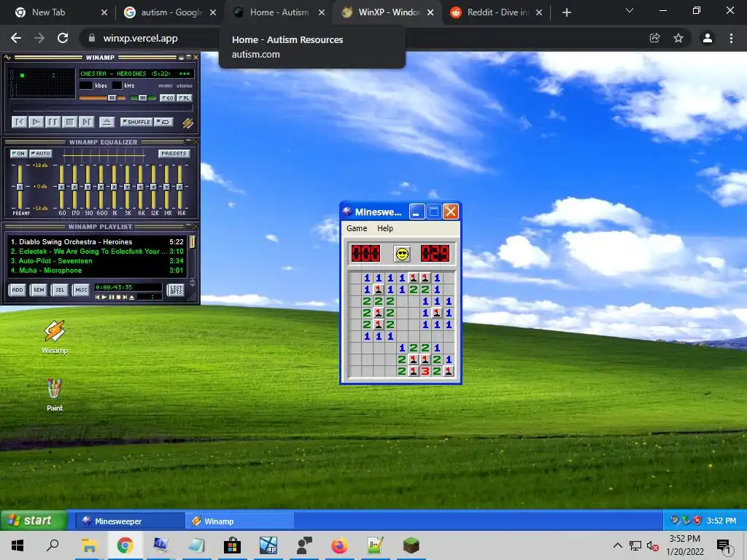Open Paint desktop shortcut icon
747x560 pixels.
click(x=54, y=394)
